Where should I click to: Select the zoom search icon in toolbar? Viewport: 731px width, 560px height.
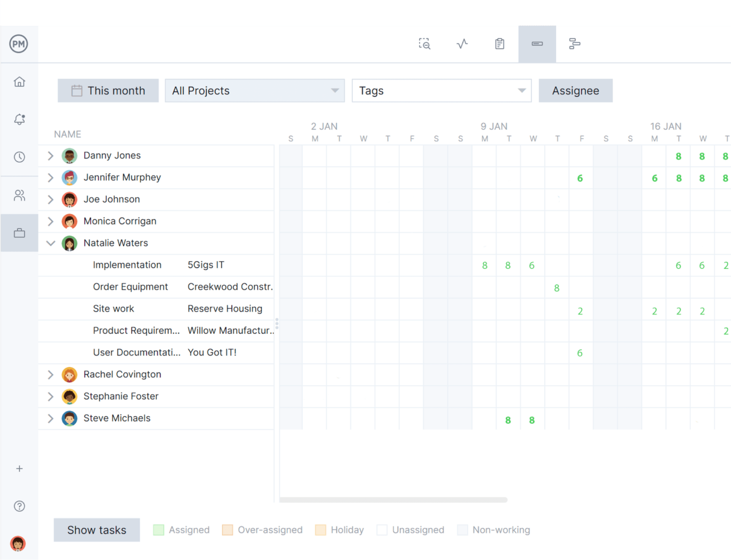(424, 43)
